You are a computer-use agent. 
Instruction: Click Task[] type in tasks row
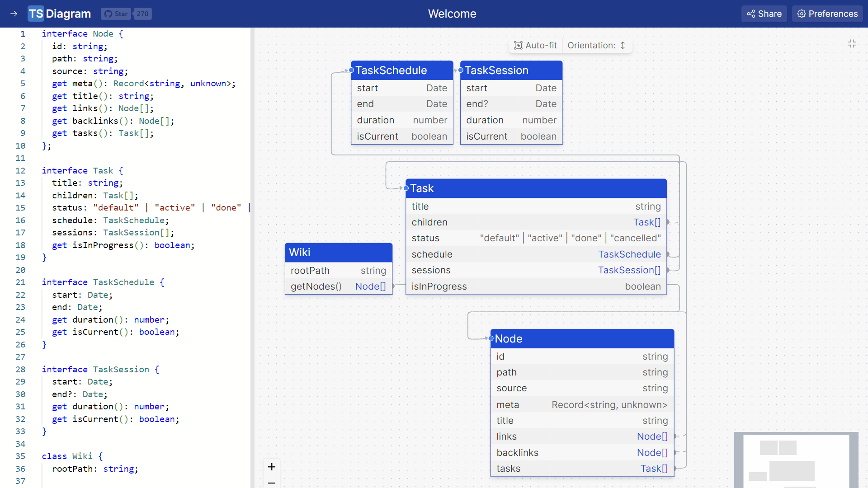pos(654,469)
